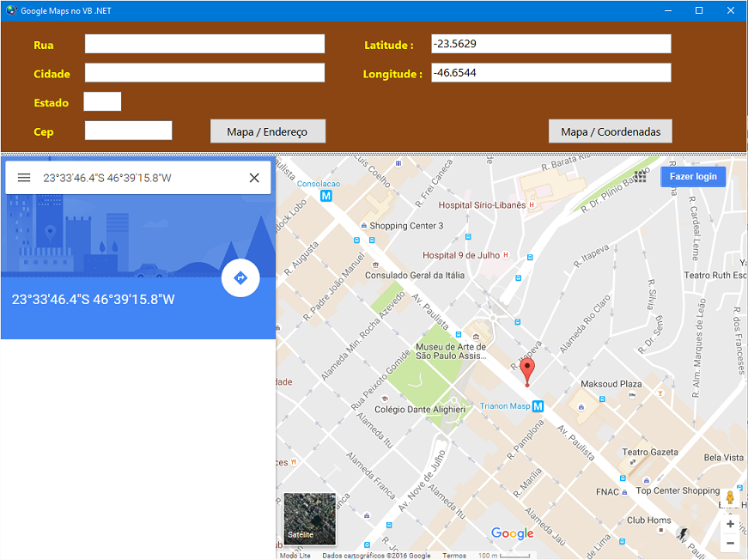
Task: Click the Teatro Ruth Esc label
Action: tap(715, 275)
